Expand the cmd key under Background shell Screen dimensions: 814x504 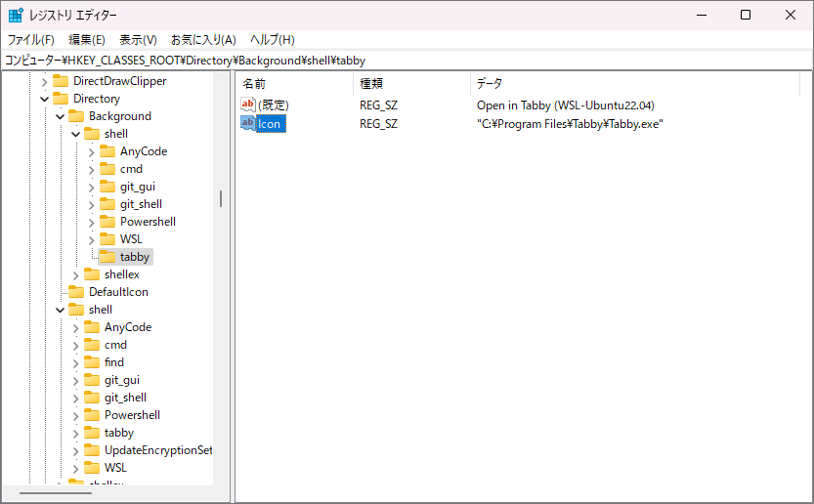(92, 169)
